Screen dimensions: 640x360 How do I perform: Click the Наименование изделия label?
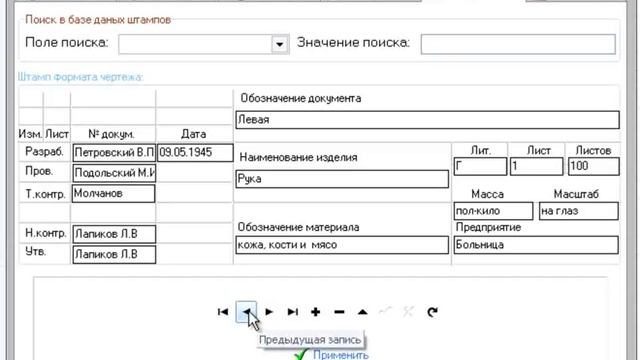pyautogui.click(x=298, y=158)
